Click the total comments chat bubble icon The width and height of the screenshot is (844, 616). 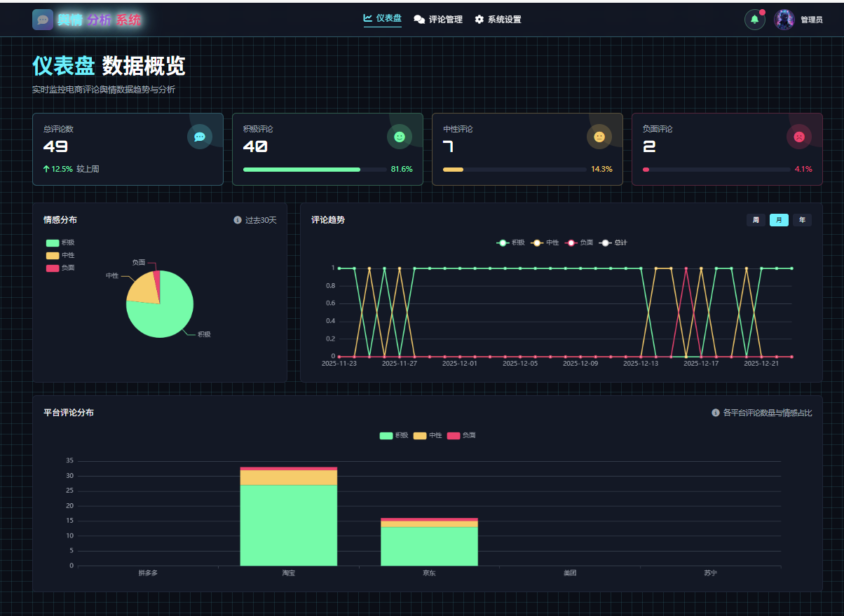[200, 137]
